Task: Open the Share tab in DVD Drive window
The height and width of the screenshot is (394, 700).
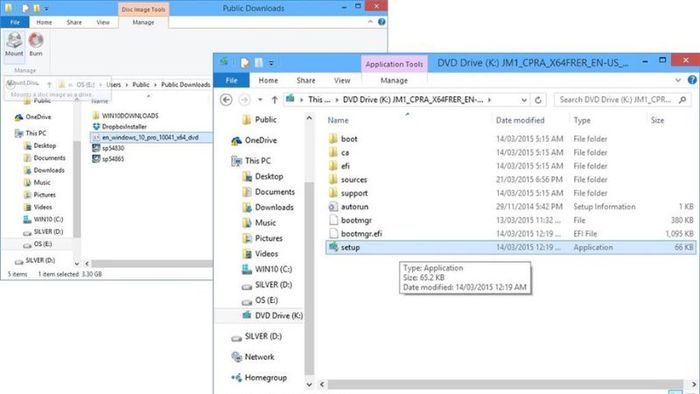Action: click(x=306, y=80)
